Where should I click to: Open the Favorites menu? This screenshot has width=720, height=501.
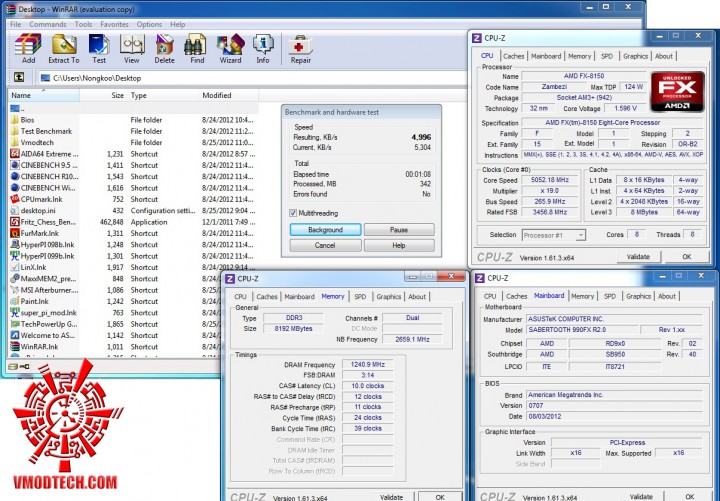tap(114, 24)
